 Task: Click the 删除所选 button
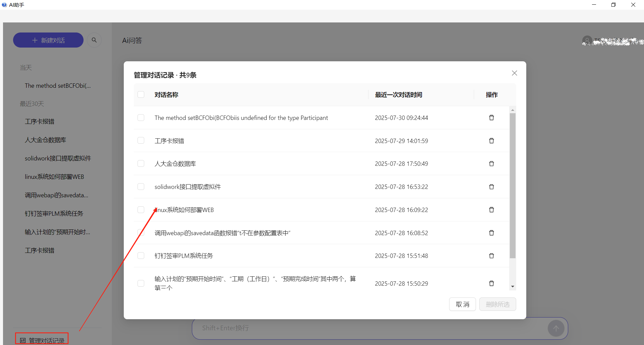click(x=498, y=304)
